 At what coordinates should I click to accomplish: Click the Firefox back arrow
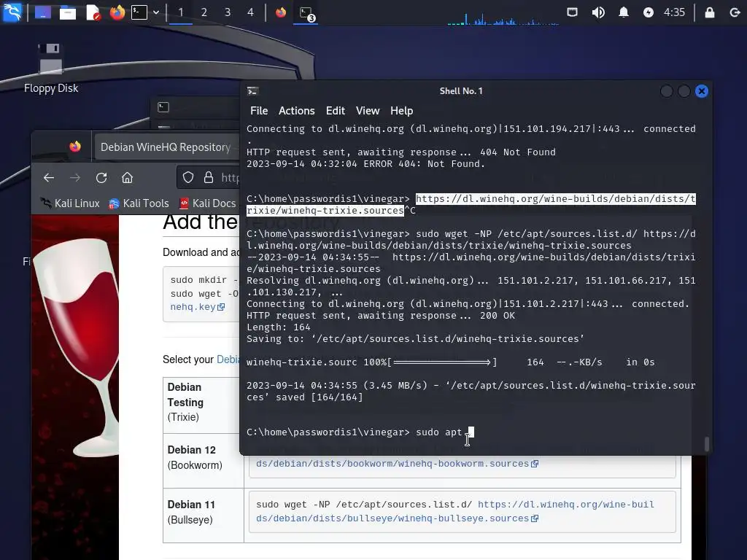pos(49,178)
